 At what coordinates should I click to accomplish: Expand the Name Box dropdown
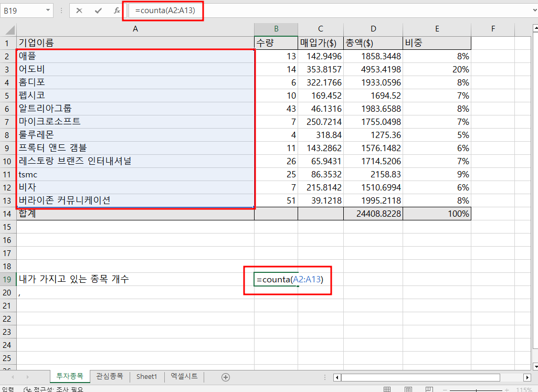(x=48, y=10)
